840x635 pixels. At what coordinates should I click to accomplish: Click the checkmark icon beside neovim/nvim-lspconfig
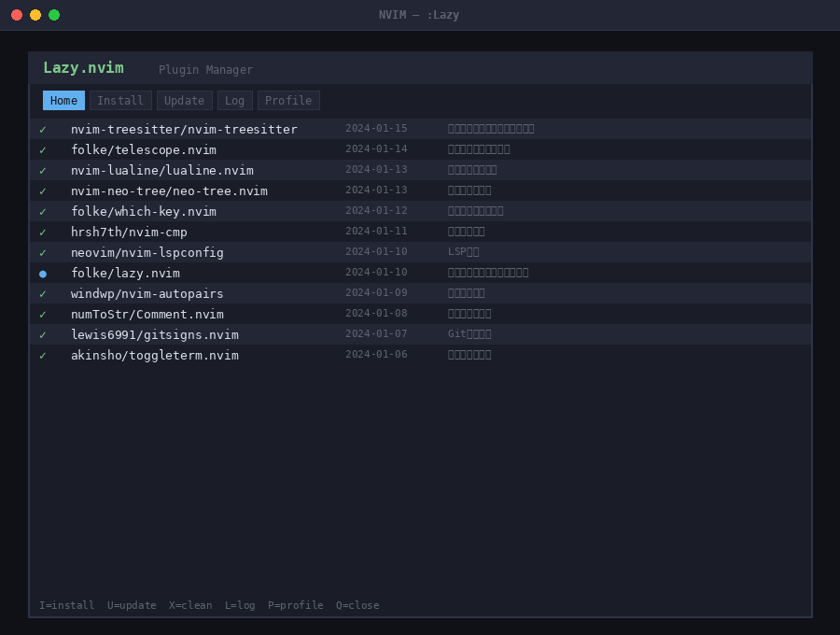tap(43, 252)
